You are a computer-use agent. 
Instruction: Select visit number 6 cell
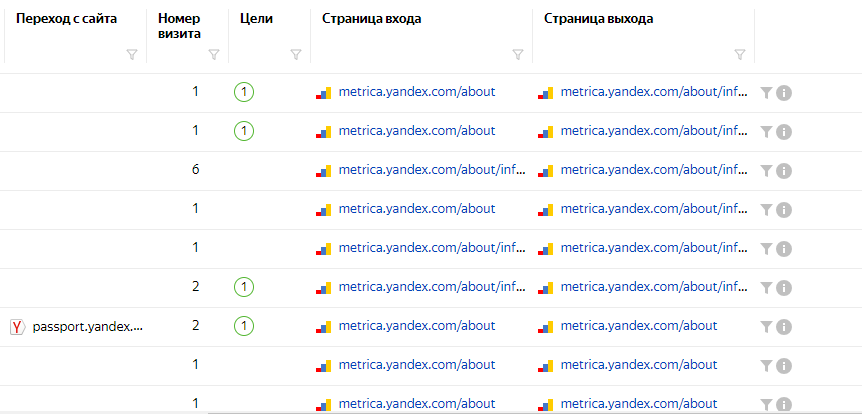(196, 170)
